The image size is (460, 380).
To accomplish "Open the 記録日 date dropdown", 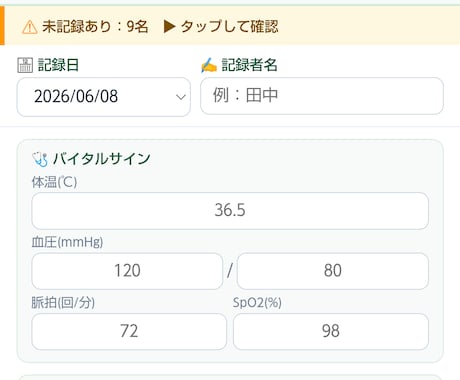I will pyautogui.click(x=104, y=97).
